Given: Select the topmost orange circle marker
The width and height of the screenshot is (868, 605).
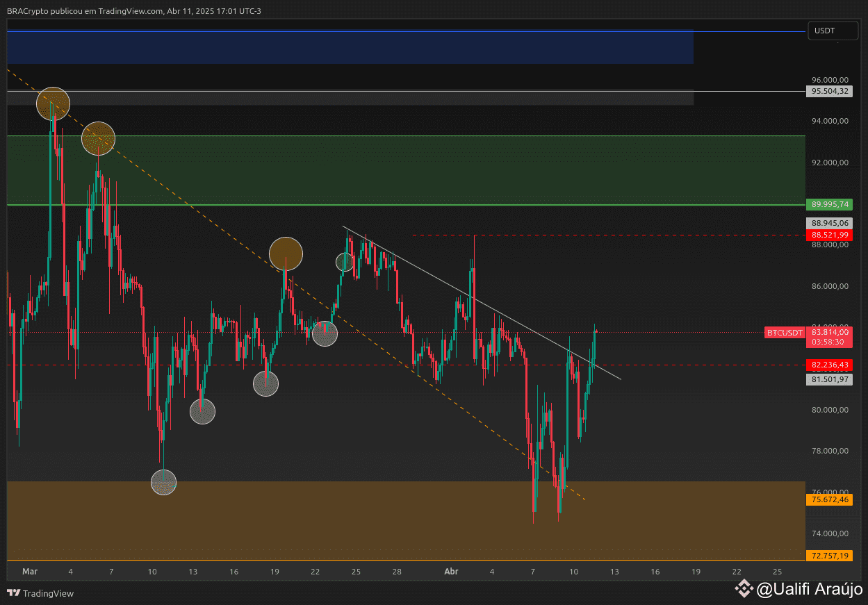Looking at the screenshot, I should point(54,103).
